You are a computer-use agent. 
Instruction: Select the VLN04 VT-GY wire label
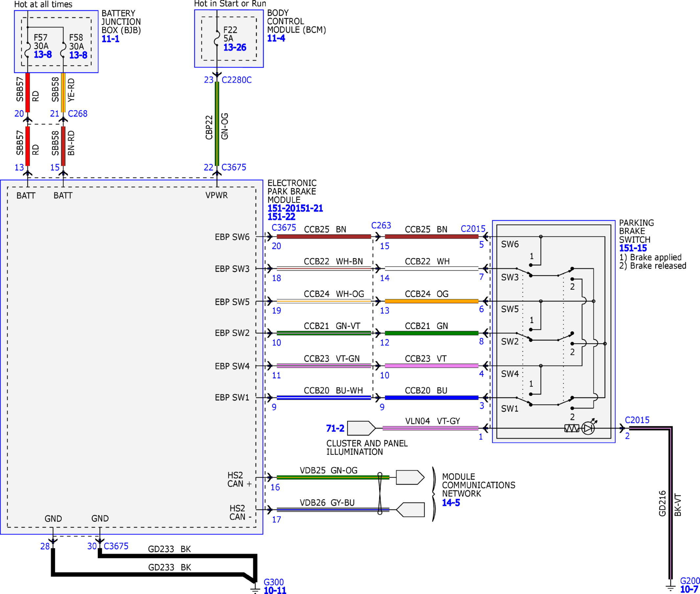pos(432,421)
